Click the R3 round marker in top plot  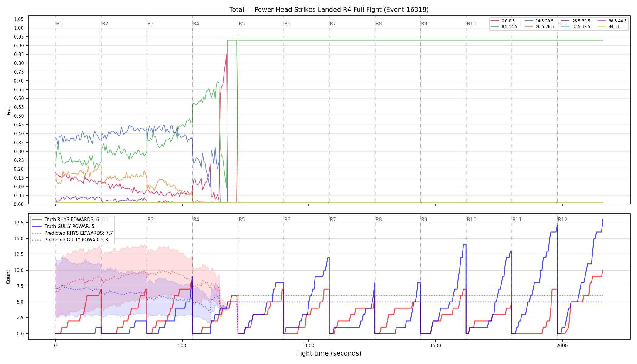coord(150,24)
